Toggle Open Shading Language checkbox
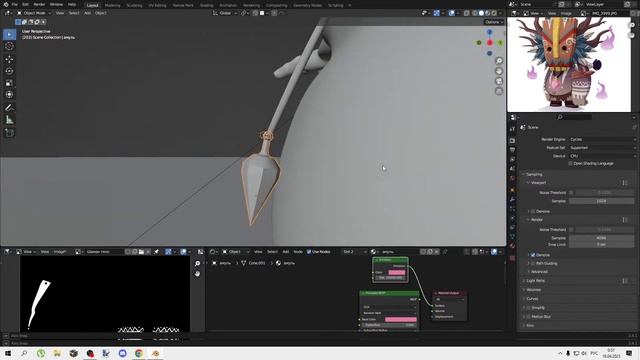The image size is (640, 360). [570, 164]
